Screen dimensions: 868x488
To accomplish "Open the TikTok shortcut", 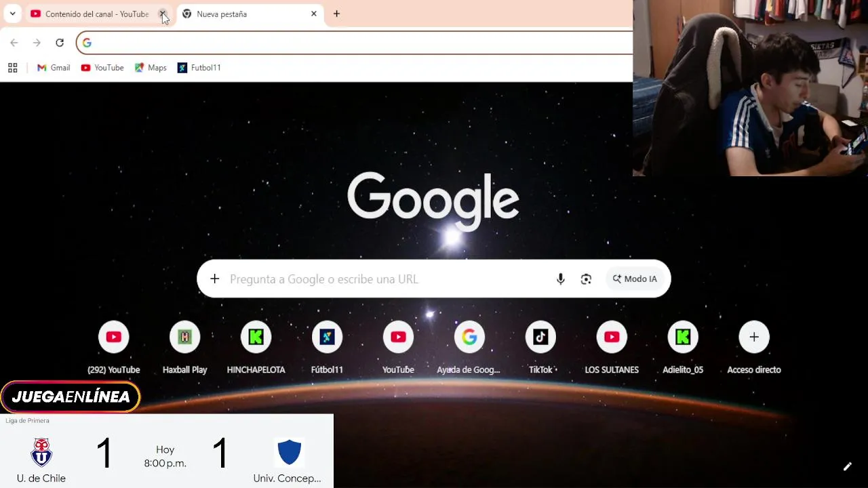I will click(x=540, y=348).
